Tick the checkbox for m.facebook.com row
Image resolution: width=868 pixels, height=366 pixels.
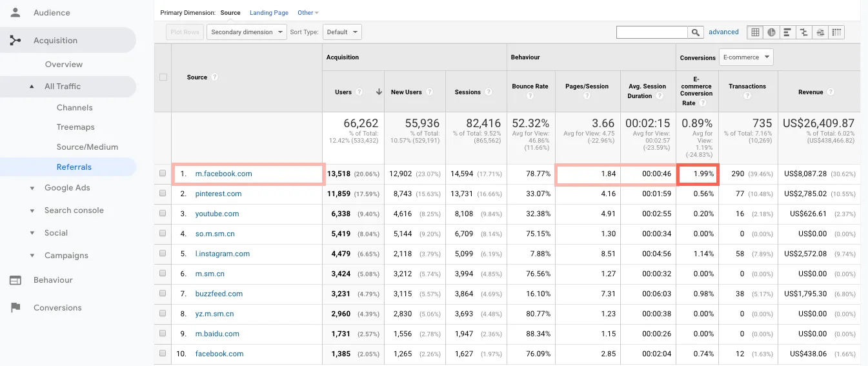coord(163,174)
